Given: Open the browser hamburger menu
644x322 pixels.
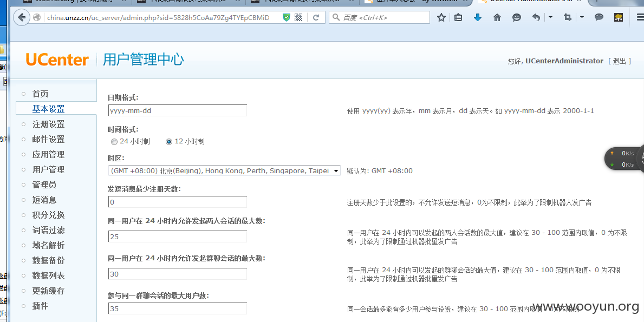Looking at the screenshot, I should pyautogui.click(x=640, y=17).
